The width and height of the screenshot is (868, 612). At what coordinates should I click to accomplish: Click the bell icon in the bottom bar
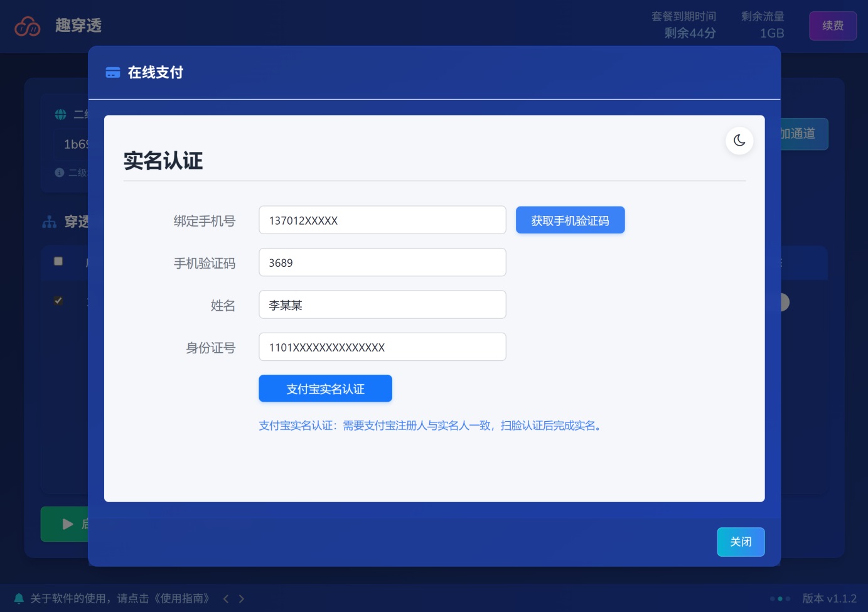point(18,598)
